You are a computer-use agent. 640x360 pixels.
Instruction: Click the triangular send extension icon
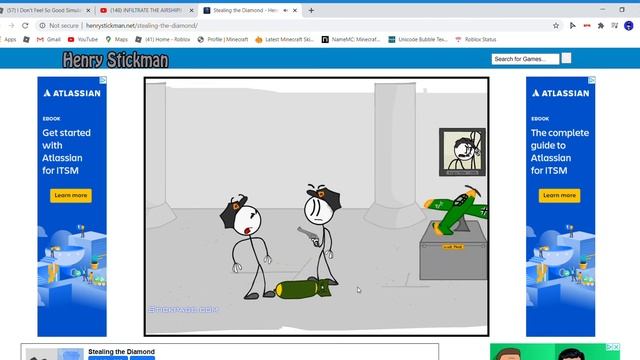[x=573, y=26]
